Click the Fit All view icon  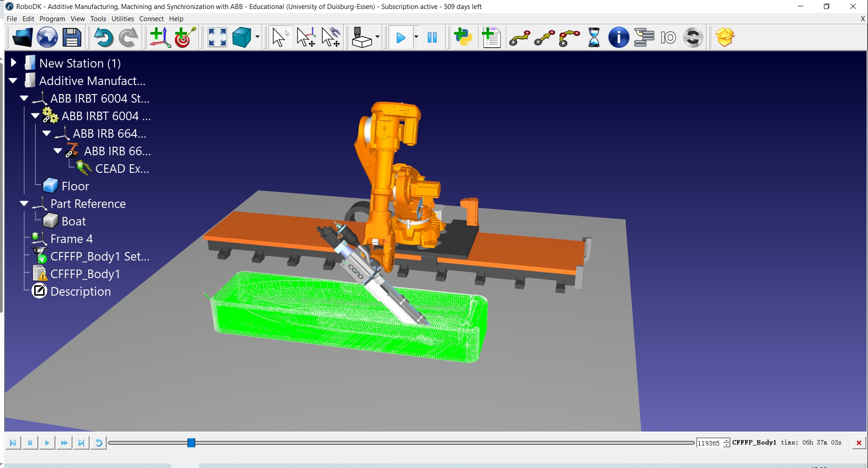(217, 37)
